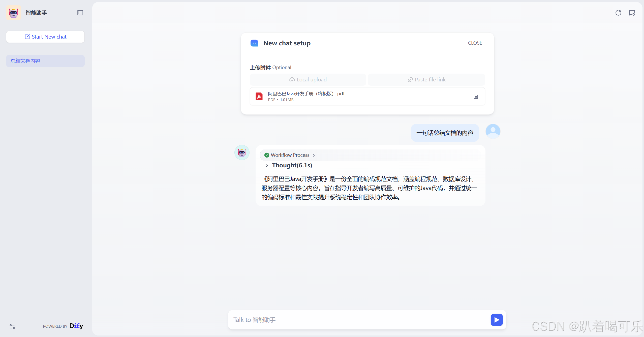Screen dimensions: 644x337
Task: Click the 智能助手 app title
Action: (36, 13)
